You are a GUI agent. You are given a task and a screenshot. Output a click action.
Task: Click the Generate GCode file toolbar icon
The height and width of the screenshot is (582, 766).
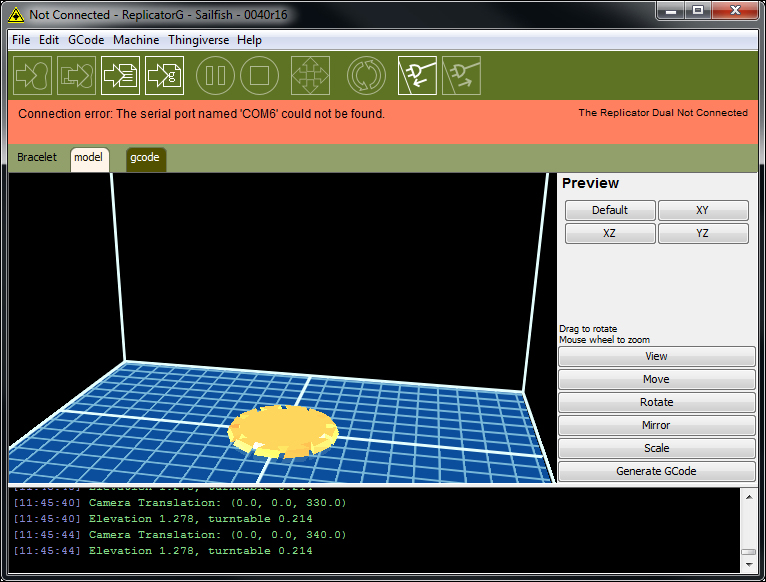(165, 76)
